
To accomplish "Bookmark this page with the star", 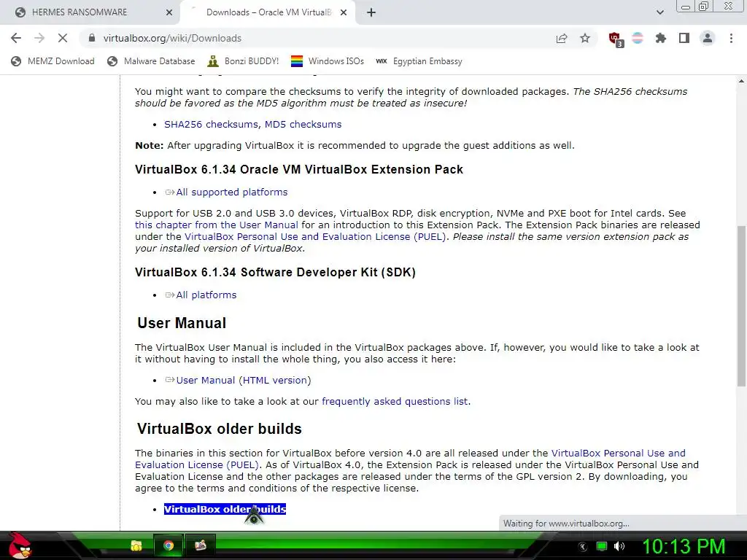I will click(x=585, y=38).
